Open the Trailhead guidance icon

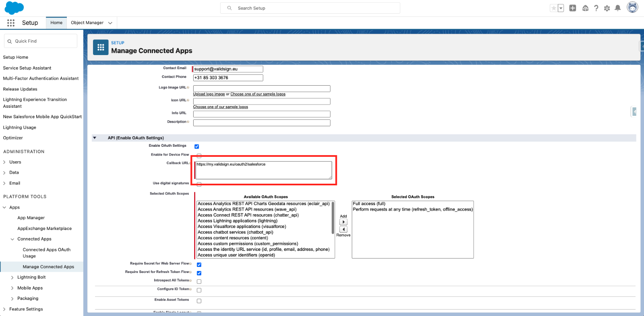tap(585, 8)
